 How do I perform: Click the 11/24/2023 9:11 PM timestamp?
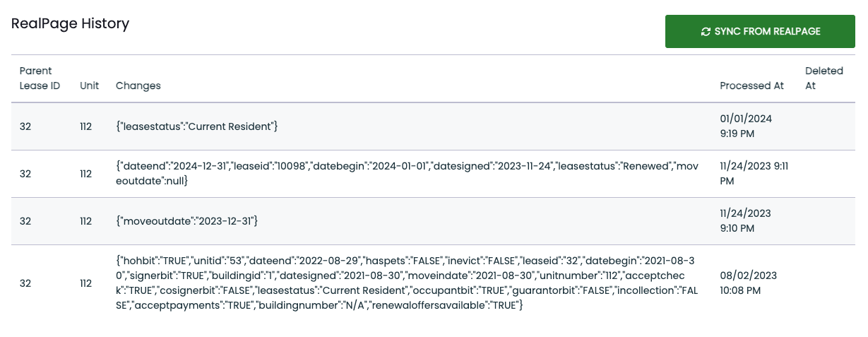[754, 174]
